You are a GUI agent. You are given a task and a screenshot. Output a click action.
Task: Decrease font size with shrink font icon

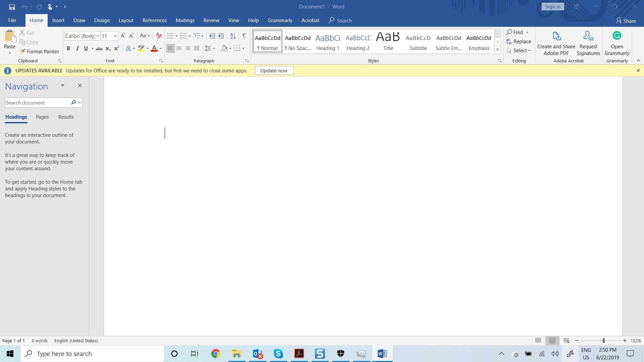click(131, 36)
